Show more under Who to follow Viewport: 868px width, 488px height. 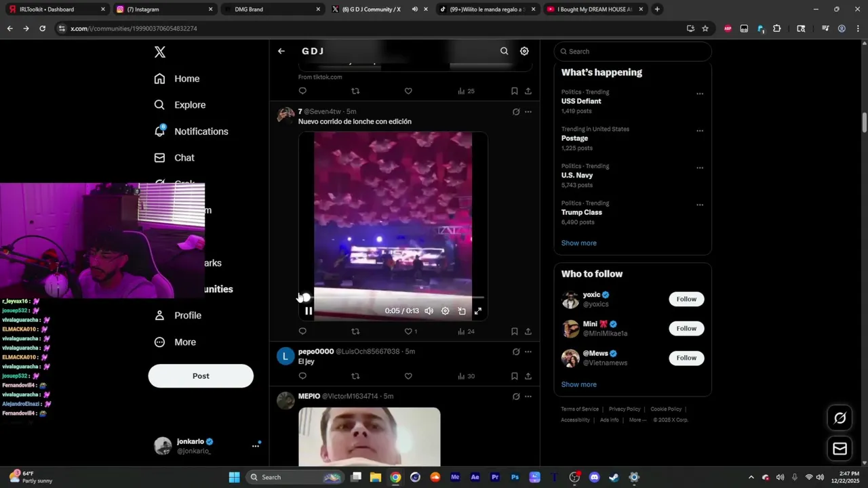click(579, 384)
